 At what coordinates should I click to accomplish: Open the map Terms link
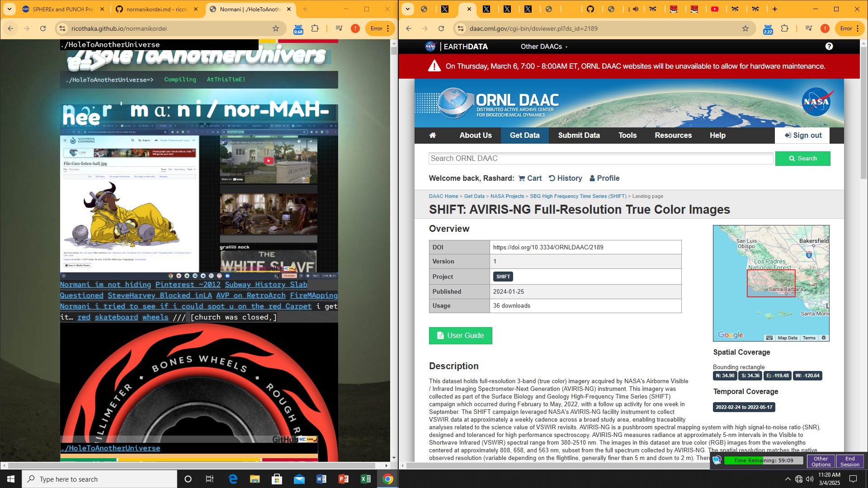coord(809,338)
